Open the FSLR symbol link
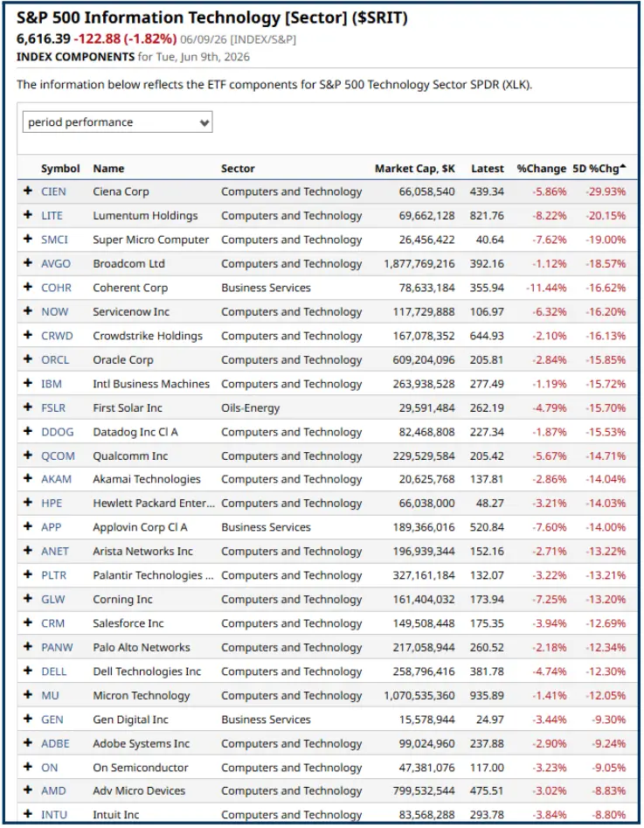Image resolution: width=644 pixels, height=828 pixels. tap(53, 407)
